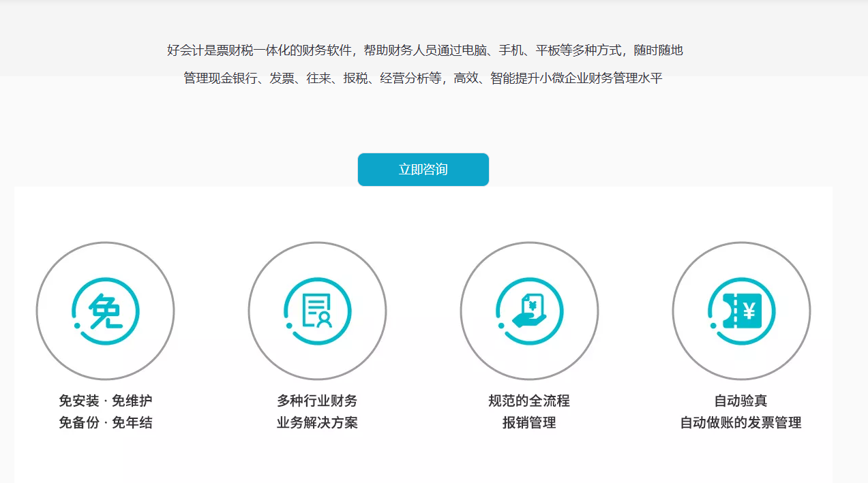Select the text 业务解决方案
This screenshot has width=868, height=483.
click(317, 423)
